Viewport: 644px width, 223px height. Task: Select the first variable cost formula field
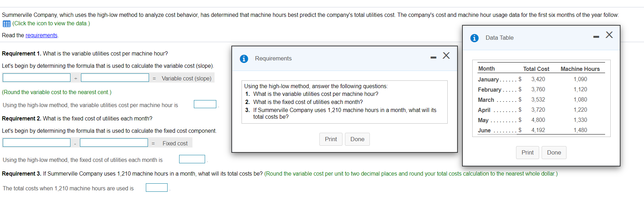coord(36,78)
